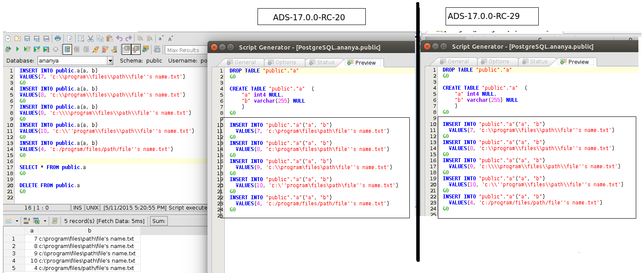Click the grid arrange icon in results toolbar
644x273 pixels.
[27, 221]
